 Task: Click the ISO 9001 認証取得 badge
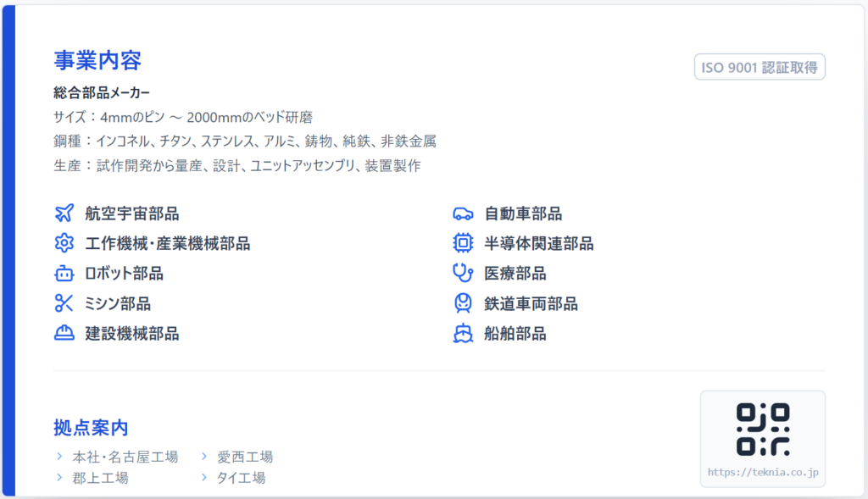click(x=759, y=67)
